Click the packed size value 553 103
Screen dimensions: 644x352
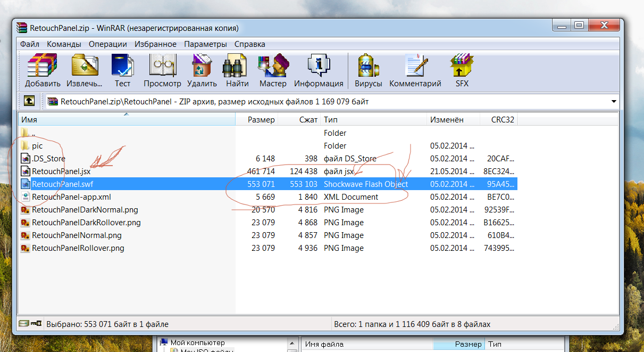click(304, 184)
